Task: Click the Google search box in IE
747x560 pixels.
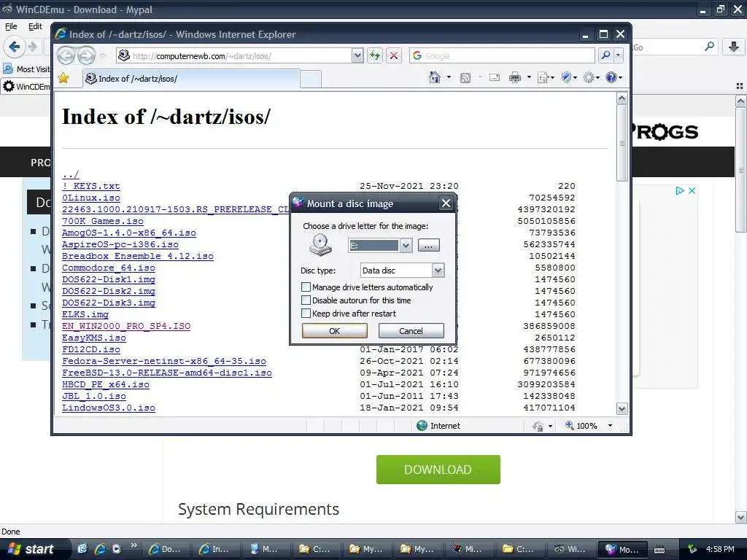Action: (x=502, y=55)
